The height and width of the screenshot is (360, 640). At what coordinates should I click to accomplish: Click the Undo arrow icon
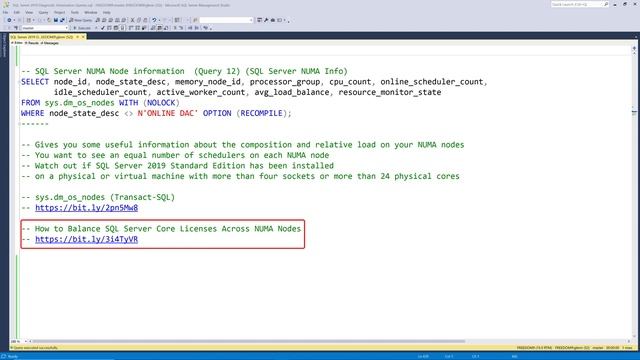[x=154, y=20]
